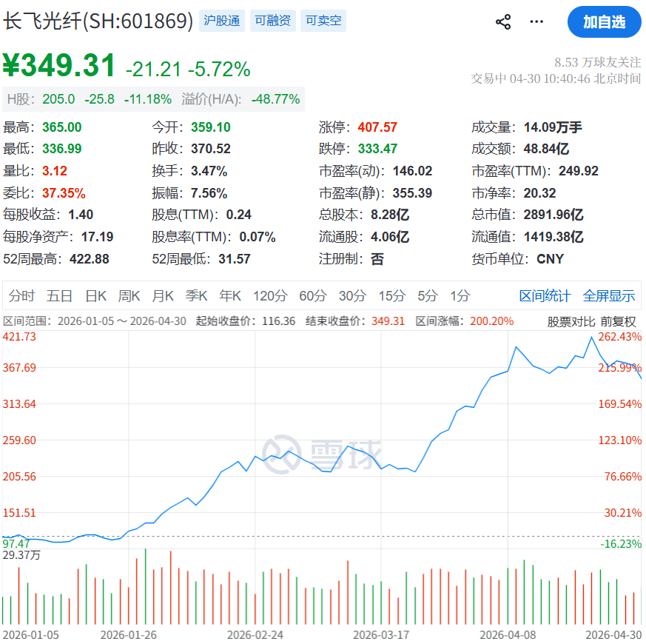The width and height of the screenshot is (646, 644).
Task: Click the 总股本 value 8.28亿
Action: click(x=390, y=214)
